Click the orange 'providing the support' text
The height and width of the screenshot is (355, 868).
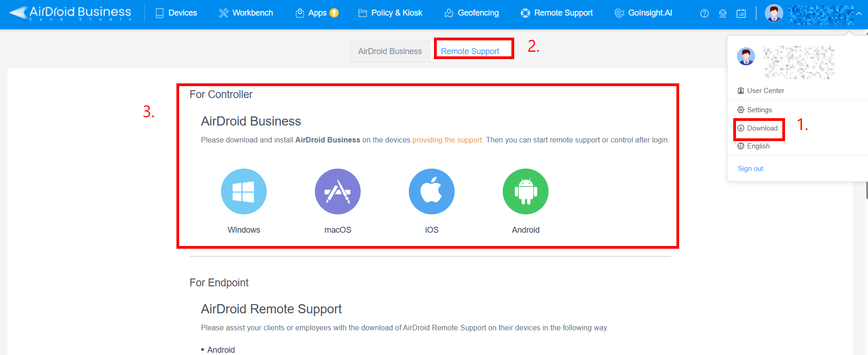click(447, 140)
